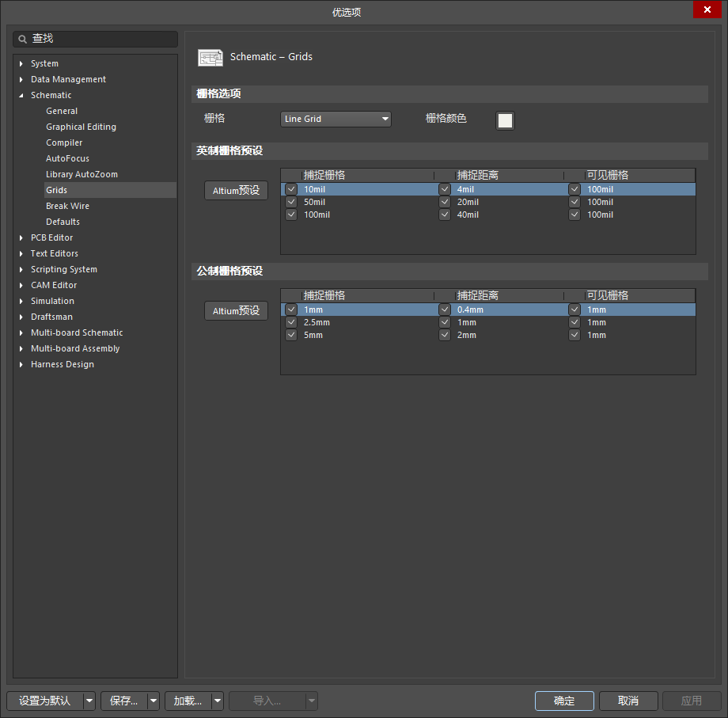Viewport: 728px width, 718px height.
Task: Open the 保存 button dropdown arrow
Action: pos(154,701)
